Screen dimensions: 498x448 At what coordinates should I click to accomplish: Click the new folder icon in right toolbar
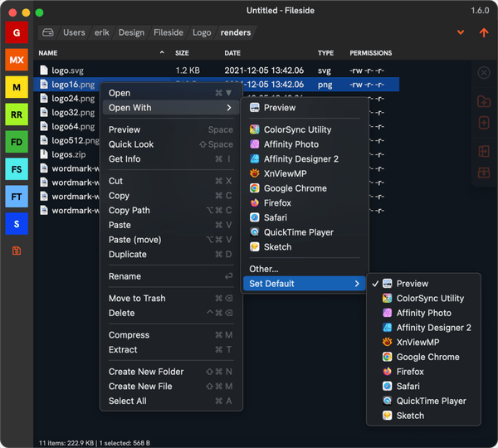(x=484, y=101)
